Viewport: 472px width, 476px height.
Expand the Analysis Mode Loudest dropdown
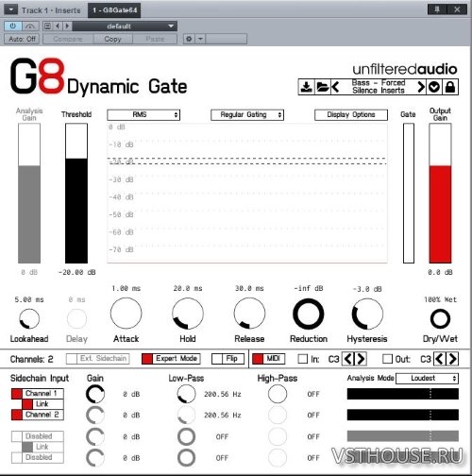tap(427, 379)
